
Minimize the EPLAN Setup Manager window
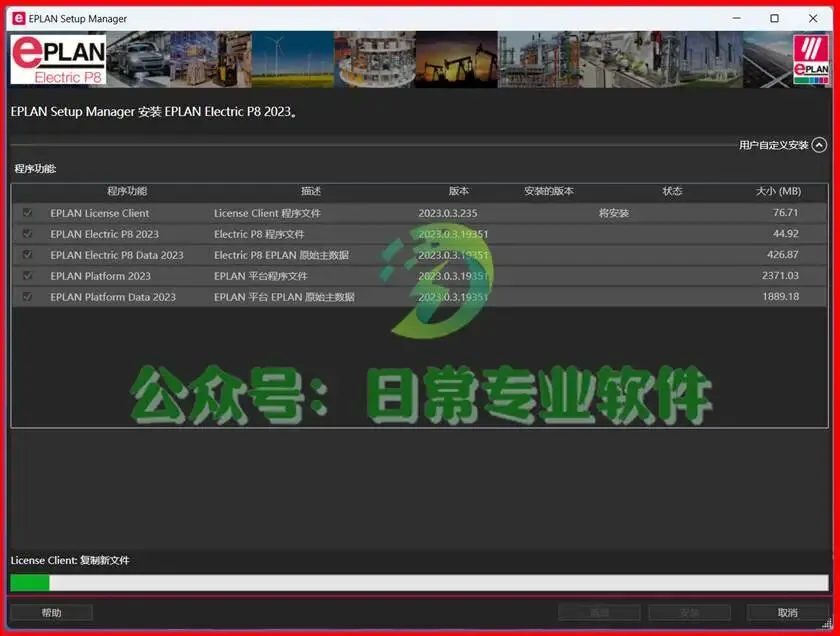click(737, 18)
